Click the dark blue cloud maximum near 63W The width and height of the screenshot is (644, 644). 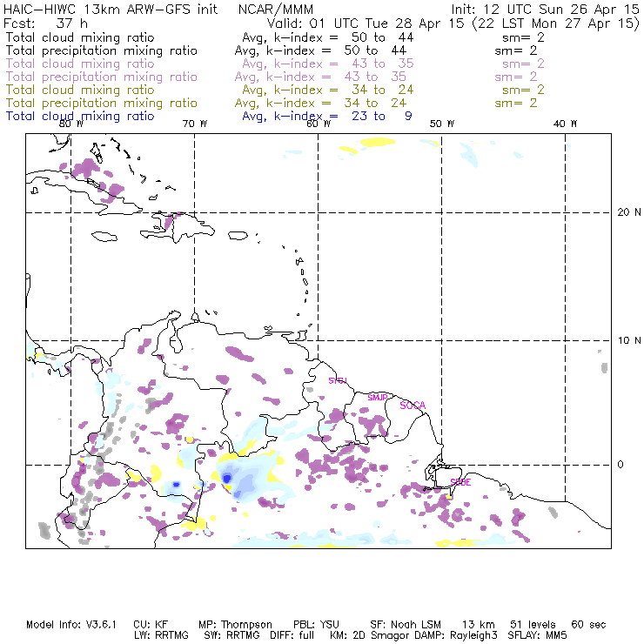click(x=227, y=478)
